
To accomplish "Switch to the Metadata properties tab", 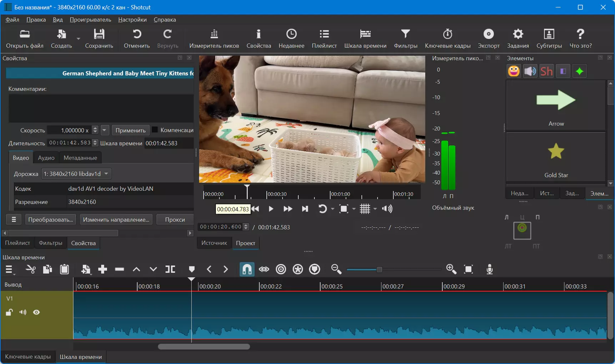I will [80, 158].
